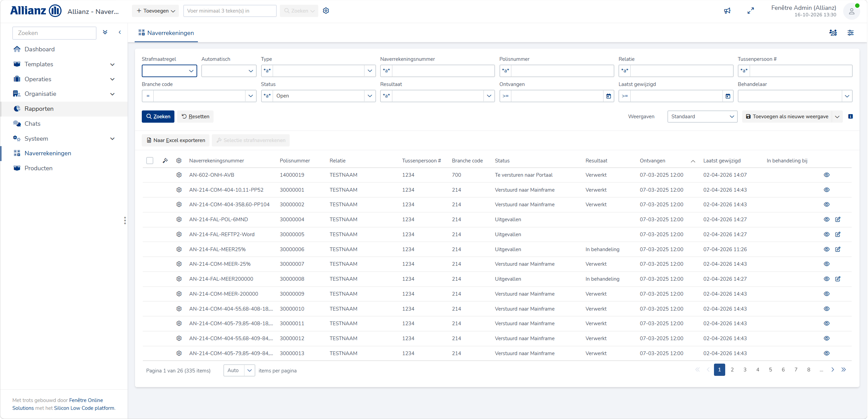
Task: Open calendar picker for Ontvangen filter
Action: point(609,96)
